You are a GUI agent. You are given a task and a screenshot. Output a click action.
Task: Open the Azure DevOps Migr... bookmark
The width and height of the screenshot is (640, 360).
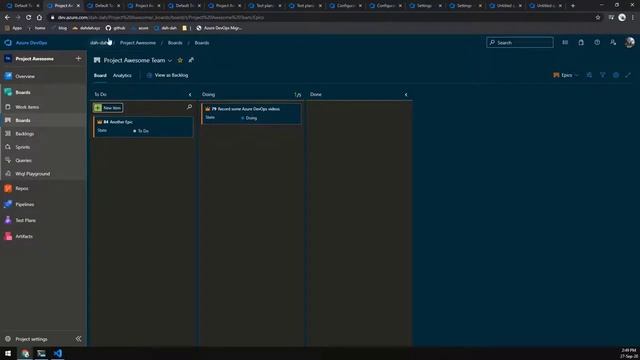tap(219, 28)
